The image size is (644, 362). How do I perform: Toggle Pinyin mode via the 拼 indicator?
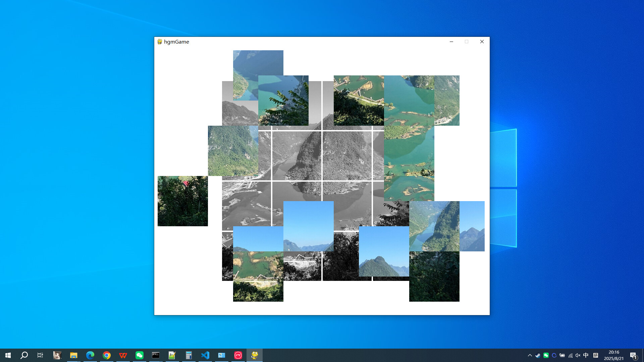tap(595, 355)
